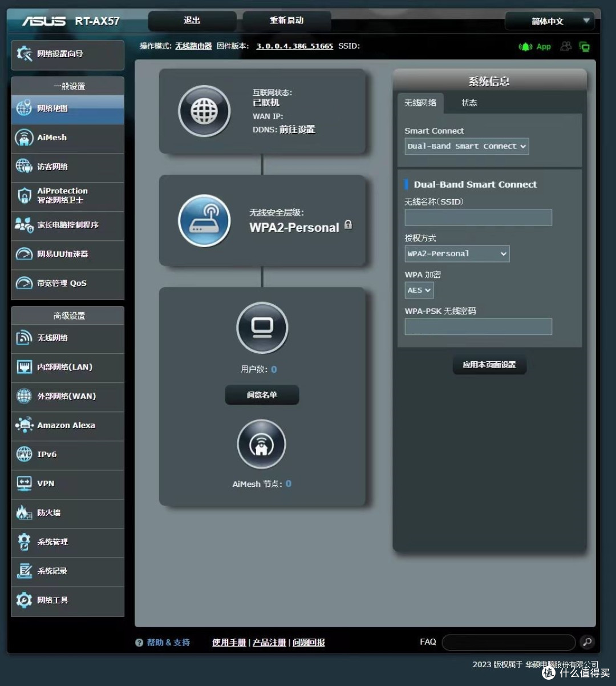The image size is (616, 686).
Task: Open the 访客网络 guest network page
Action: (x=67, y=167)
